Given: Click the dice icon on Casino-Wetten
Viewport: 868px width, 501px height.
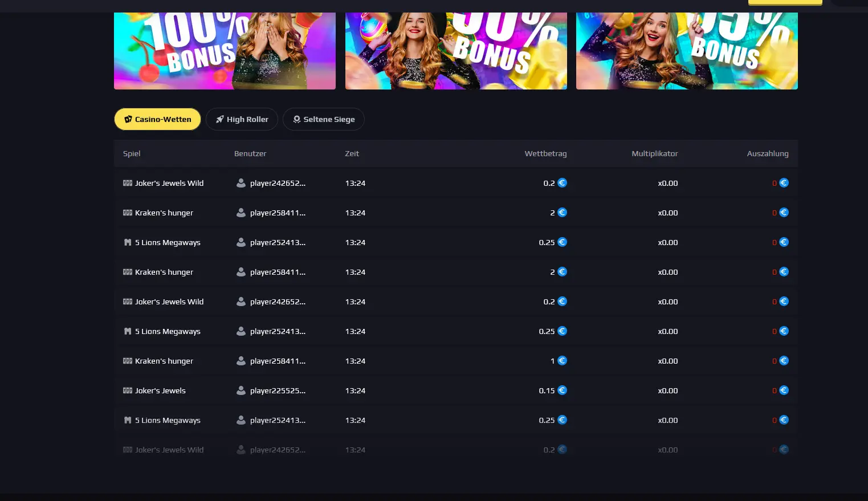Looking at the screenshot, I should pyautogui.click(x=128, y=119).
